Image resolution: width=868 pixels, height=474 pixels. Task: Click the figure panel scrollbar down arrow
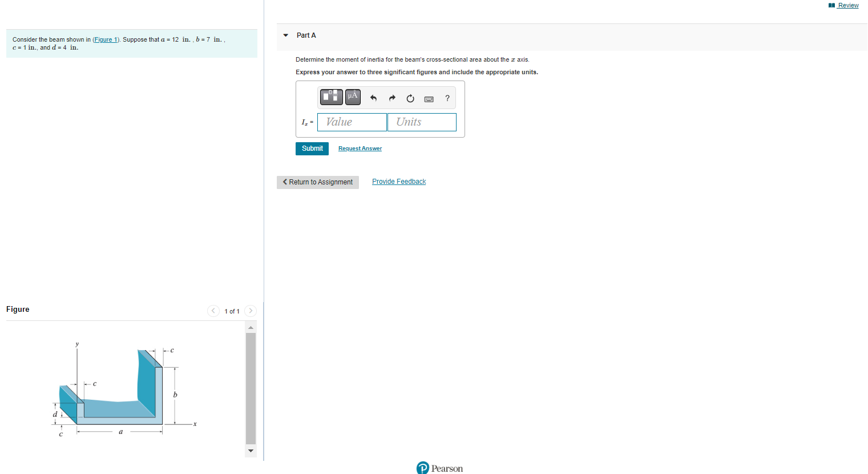(251, 451)
